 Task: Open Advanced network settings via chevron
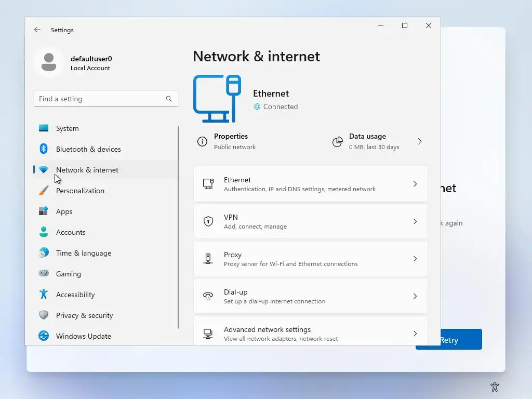coord(415,334)
